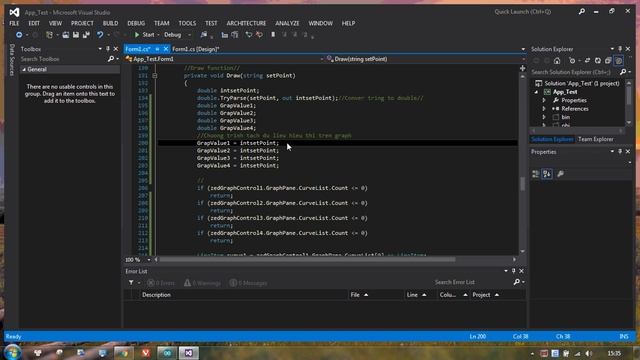Toggle the 0 Messages filter button
640x360 pixels.
tap(248, 283)
